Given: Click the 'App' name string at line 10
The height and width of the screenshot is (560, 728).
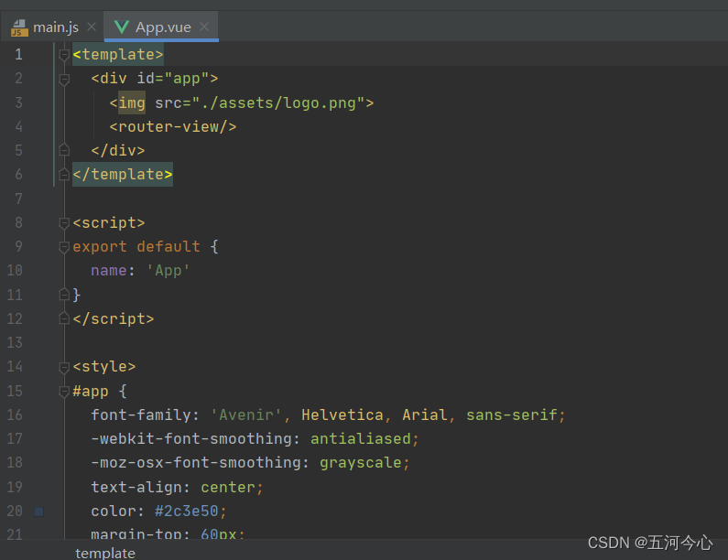Looking at the screenshot, I should pos(168,271).
